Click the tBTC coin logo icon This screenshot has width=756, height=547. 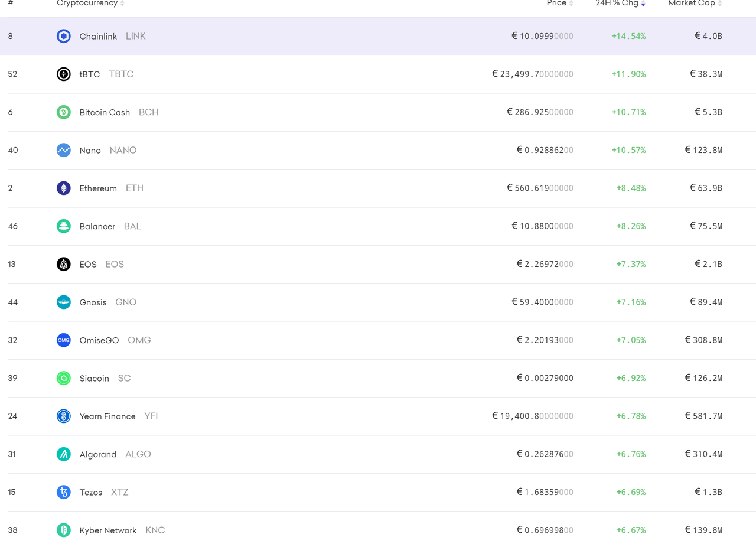point(64,74)
